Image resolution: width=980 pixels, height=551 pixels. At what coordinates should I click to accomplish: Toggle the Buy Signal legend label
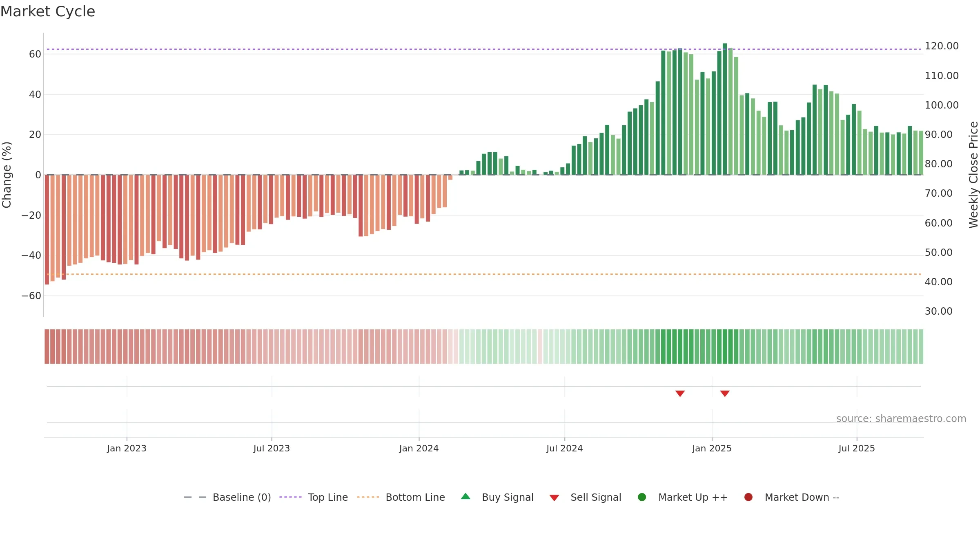pos(508,498)
